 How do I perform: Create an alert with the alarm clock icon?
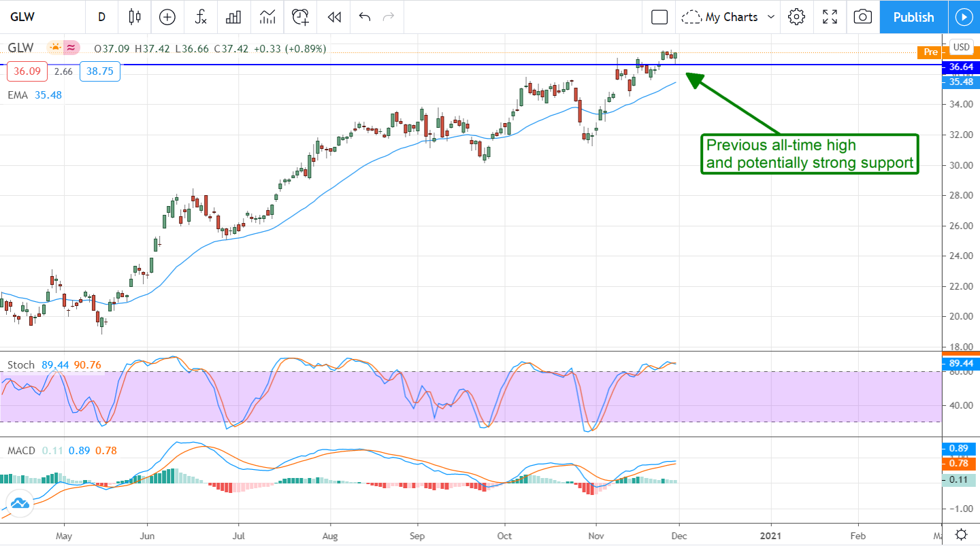(x=301, y=17)
